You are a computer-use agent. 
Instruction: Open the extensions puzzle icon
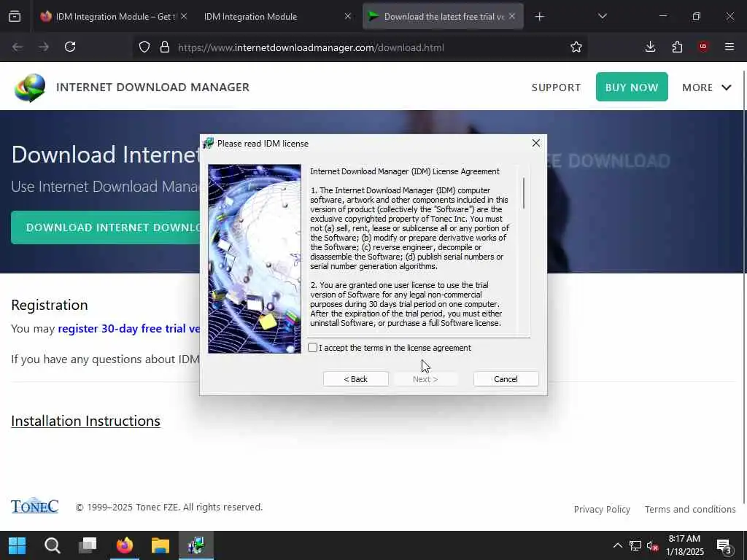677,47
